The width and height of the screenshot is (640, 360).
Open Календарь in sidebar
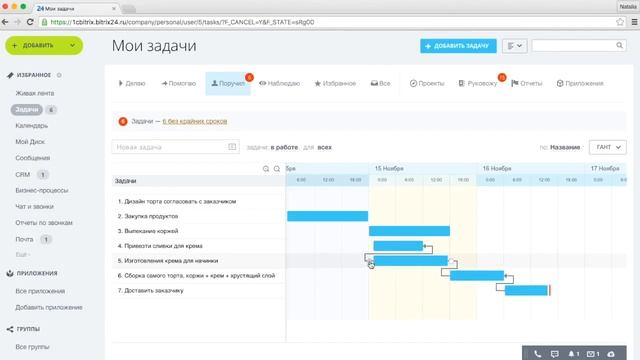click(31, 125)
